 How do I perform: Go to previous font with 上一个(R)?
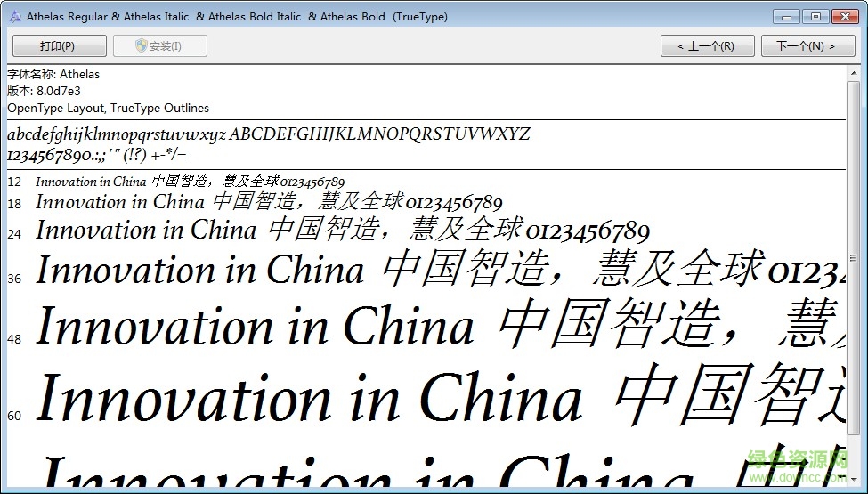click(x=707, y=46)
